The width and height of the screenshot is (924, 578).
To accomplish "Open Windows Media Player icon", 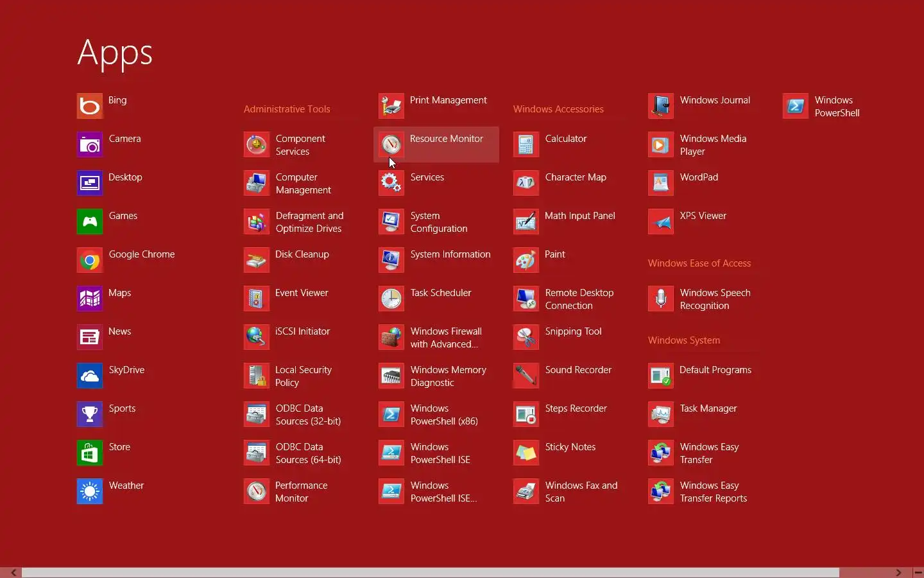I will [661, 144].
